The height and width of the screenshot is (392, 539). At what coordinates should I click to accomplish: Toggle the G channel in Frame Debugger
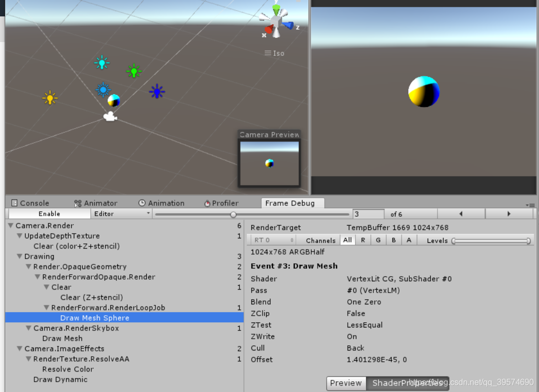(x=378, y=240)
